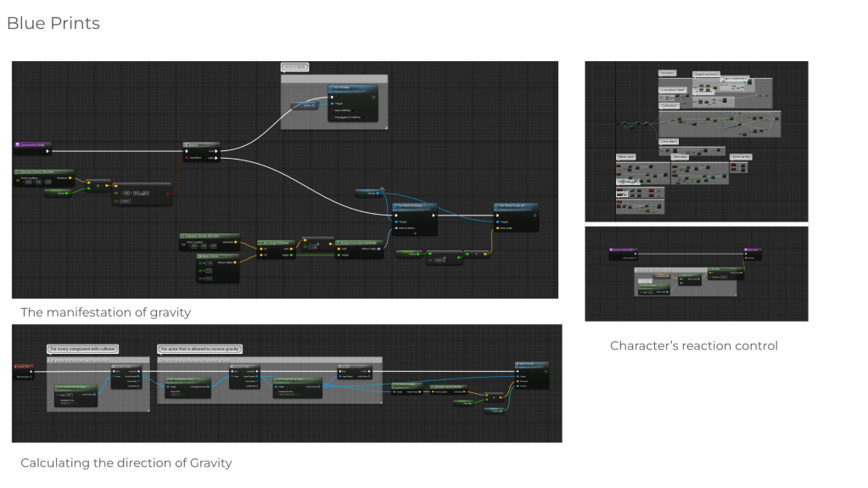Click the Apply Gravity node
The width and height of the screenshot is (868, 488).
[x=531, y=364]
